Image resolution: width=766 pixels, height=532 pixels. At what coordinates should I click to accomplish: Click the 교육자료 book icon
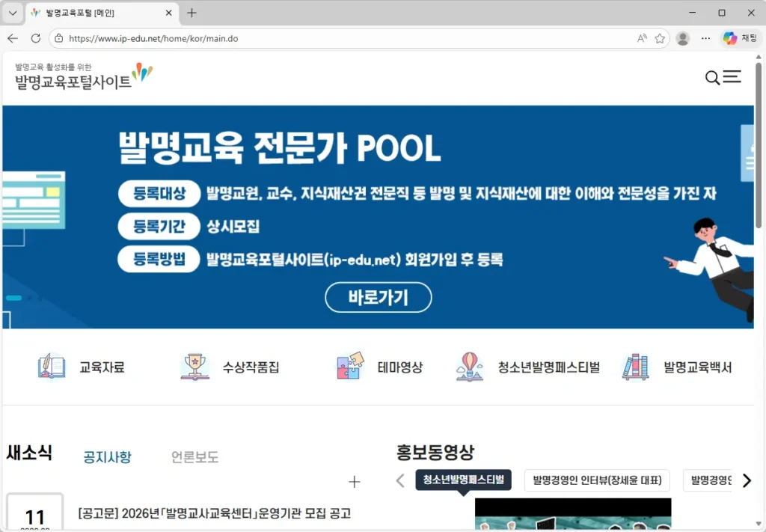pyautogui.click(x=52, y=367)
